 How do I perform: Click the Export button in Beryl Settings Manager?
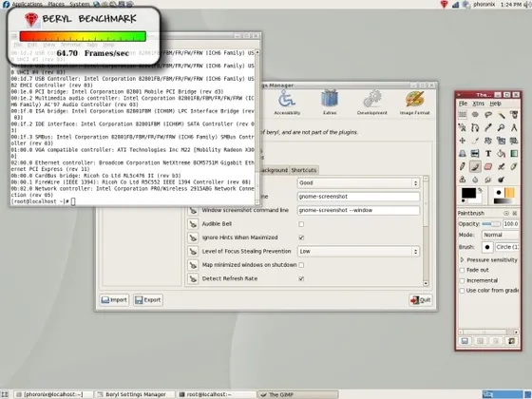pyautogui.click(x=148, y=300)
